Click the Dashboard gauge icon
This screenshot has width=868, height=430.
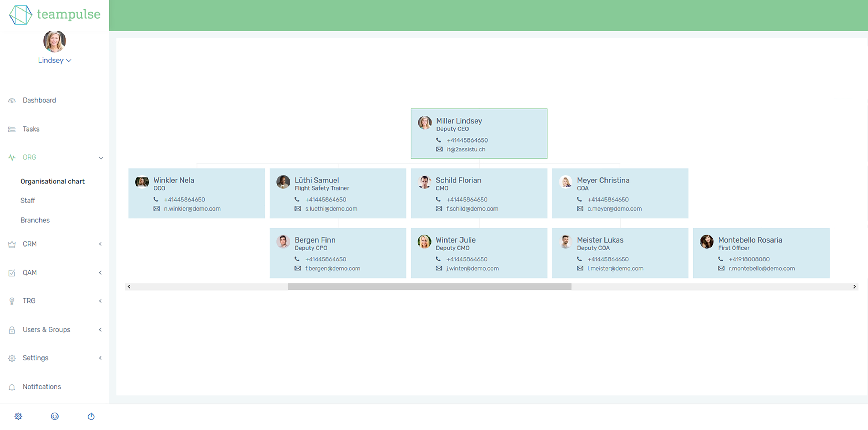12,101
